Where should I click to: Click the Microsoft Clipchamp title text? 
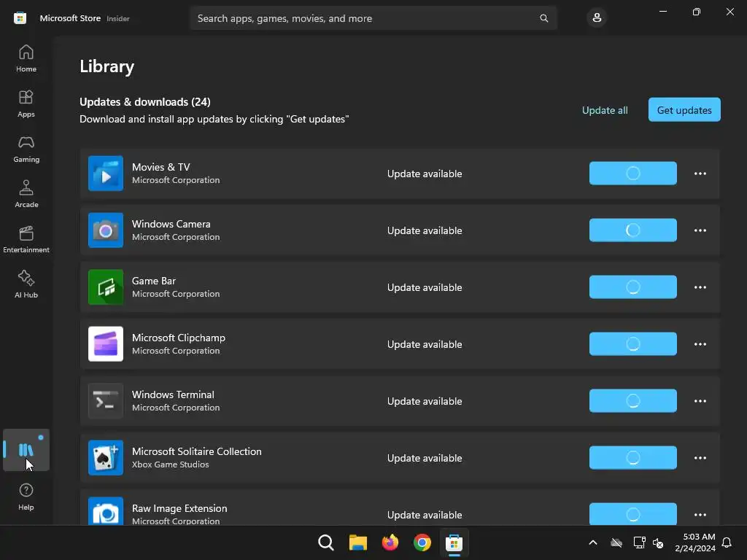179,338
